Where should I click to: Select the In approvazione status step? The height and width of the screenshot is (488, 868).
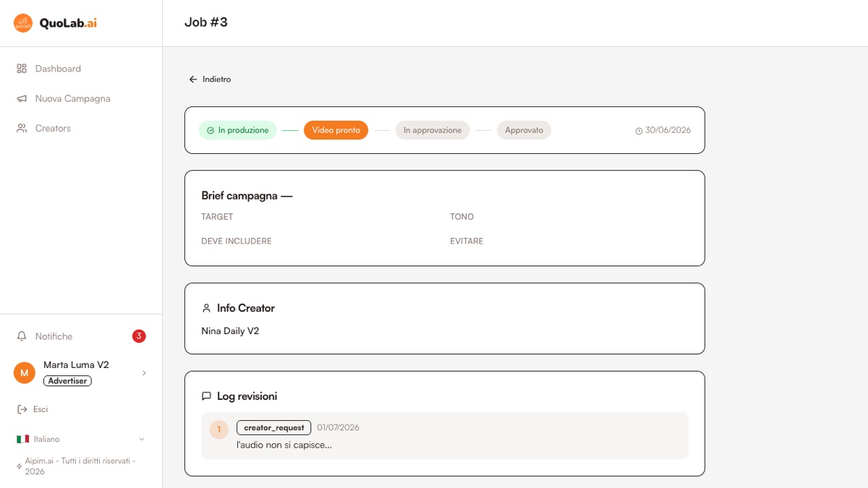pyautogui.click(x=433, y=130)
